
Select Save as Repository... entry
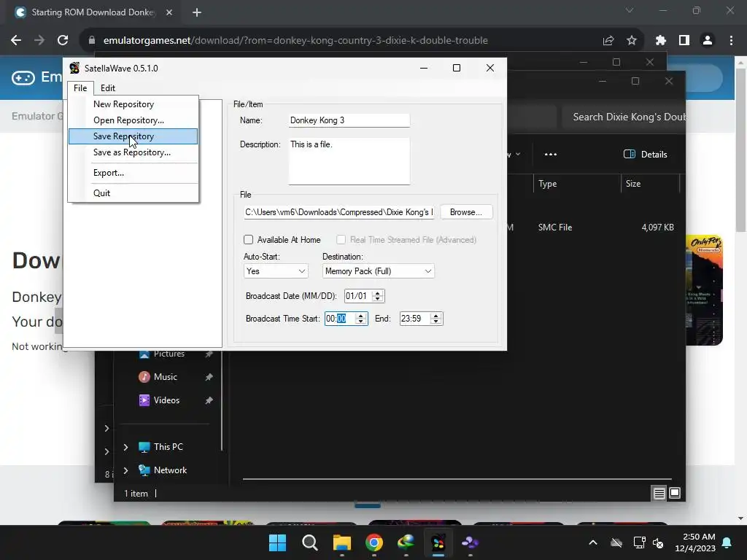point(133,152)
